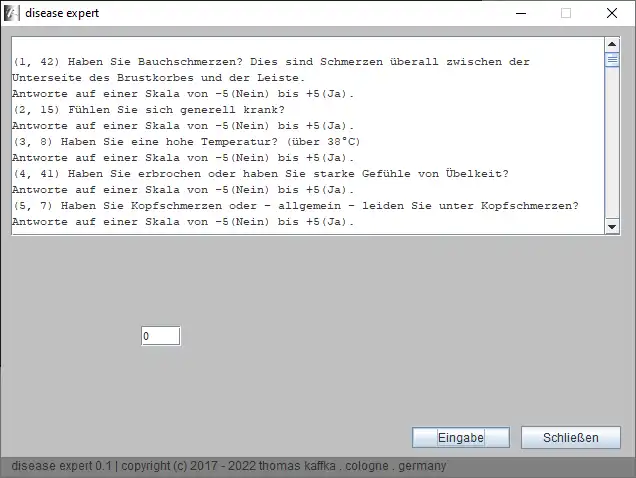Click the question 'Haben Sie Bauchschmerzen?' line
Viewport: 636px width, 478px height.
point(271,62)
